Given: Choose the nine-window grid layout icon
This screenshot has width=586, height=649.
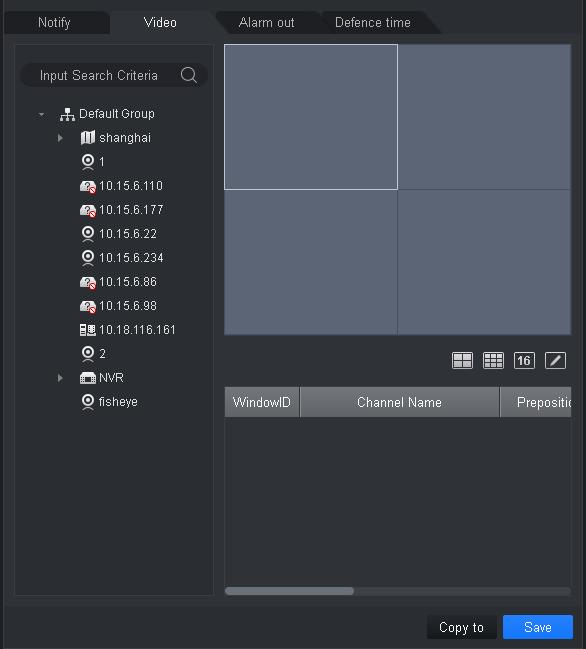Looking at the screenshot, I should pos(493,360).
